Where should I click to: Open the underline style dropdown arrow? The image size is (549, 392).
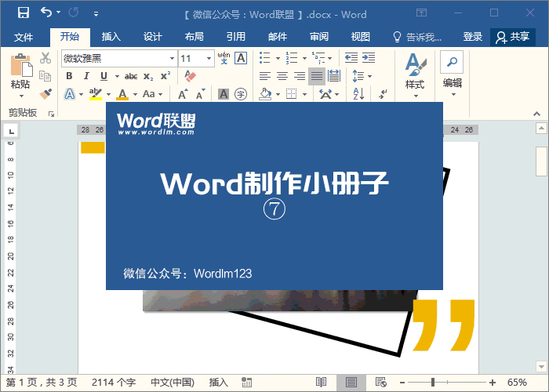pyautogui.click(x=117, y=76)
